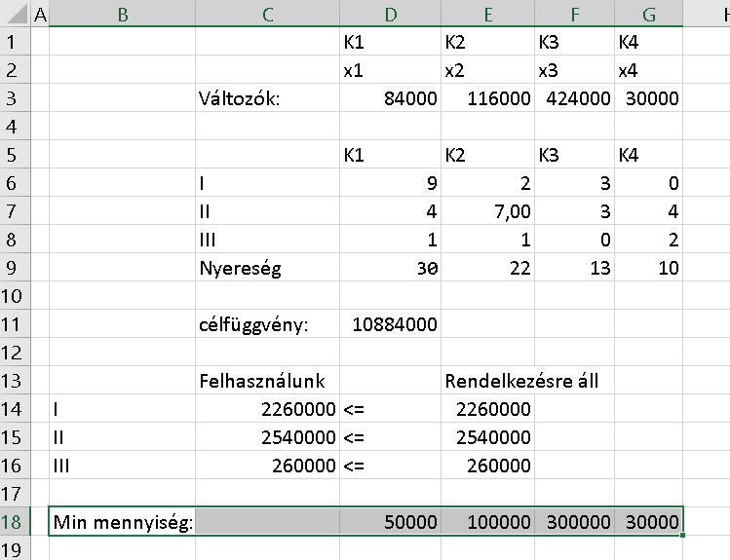Select column D header
The width and height of the screenshot is (730, 560).
[390, 15]
